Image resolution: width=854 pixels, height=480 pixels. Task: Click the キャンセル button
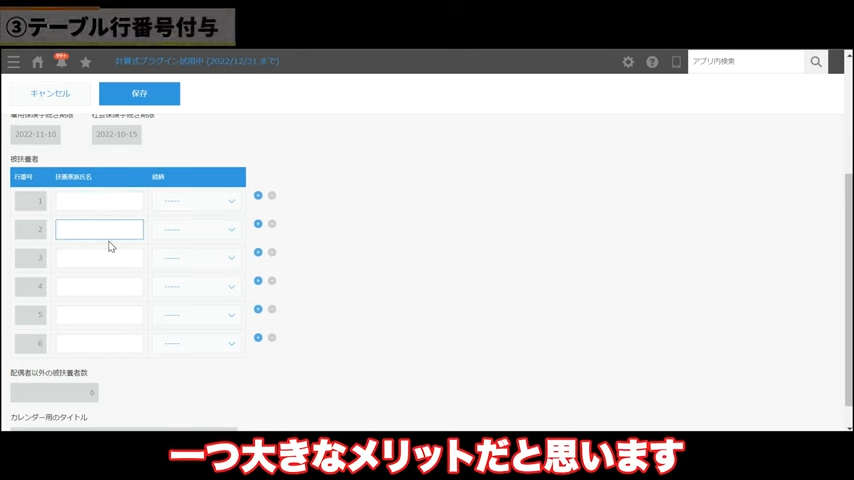pyautogui.click(x=50, y=94)
